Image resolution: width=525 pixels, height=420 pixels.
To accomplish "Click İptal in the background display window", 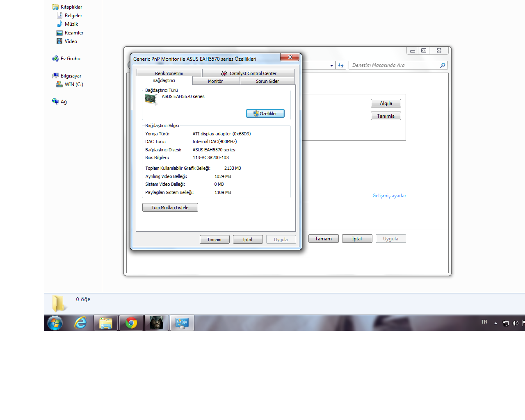I will (357, 239).
